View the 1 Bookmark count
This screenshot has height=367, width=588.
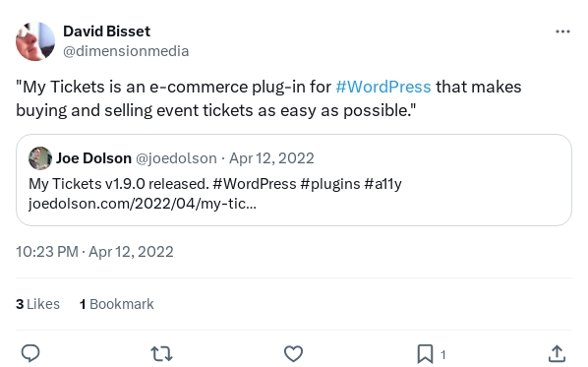117,304
